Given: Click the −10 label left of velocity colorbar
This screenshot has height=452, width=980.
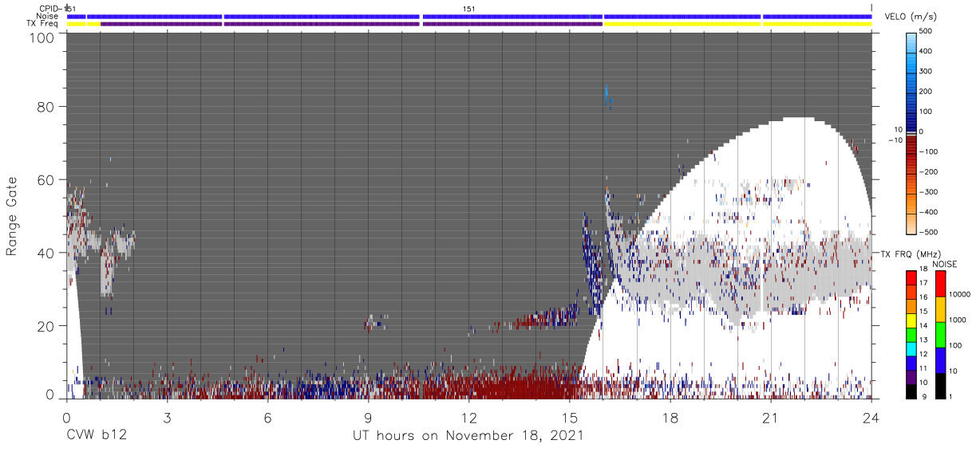Looking at the screenshot, I should click(895, 140).
